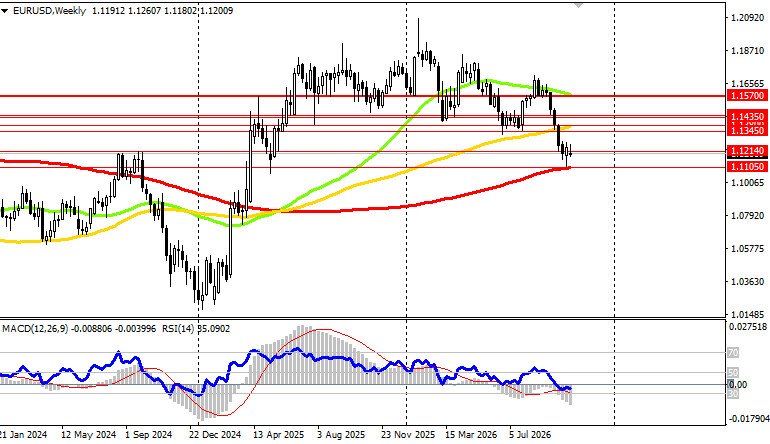Click the 12 May 2024 date label
The height and width of the screenshot is (444, 770).
pyautogui.click(x=88, y=435)
